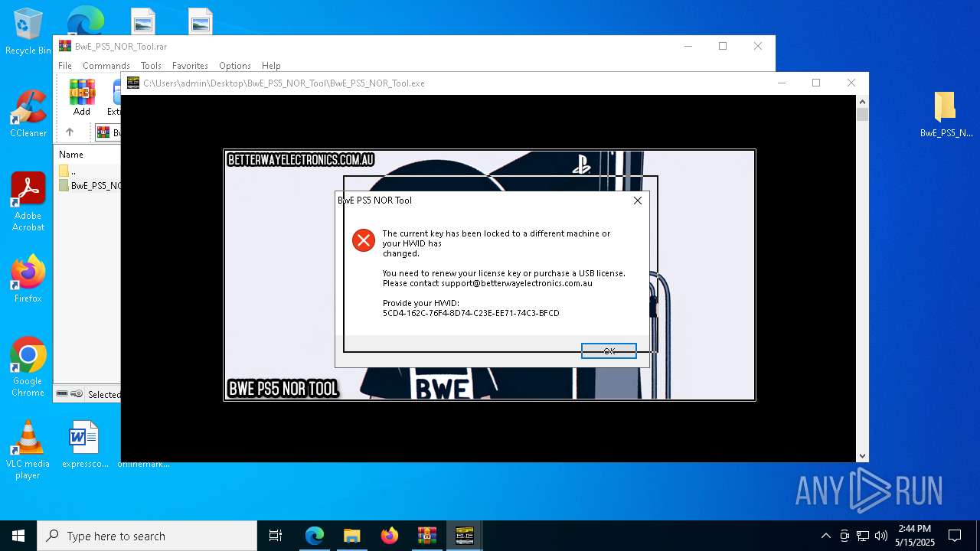The width and height of the screenshot is (980, 551).
Task: Open the CCleaner desktop shortcut
Action: (28, 114)
